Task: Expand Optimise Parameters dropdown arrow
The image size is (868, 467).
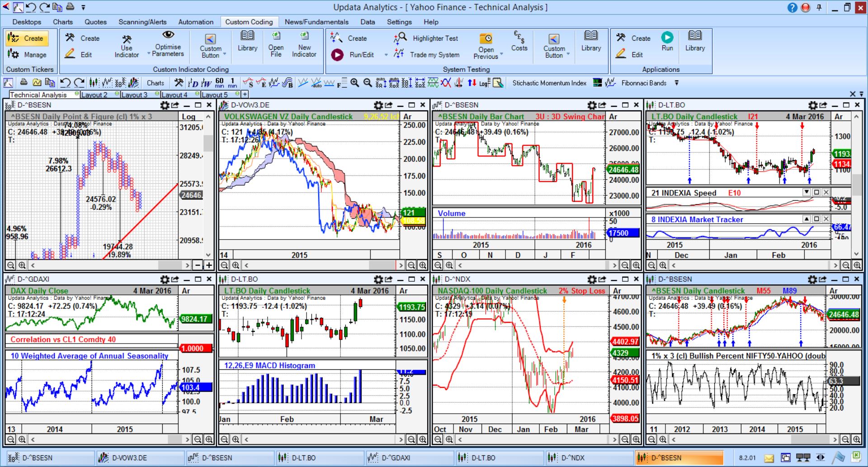Action: (149, 54)
